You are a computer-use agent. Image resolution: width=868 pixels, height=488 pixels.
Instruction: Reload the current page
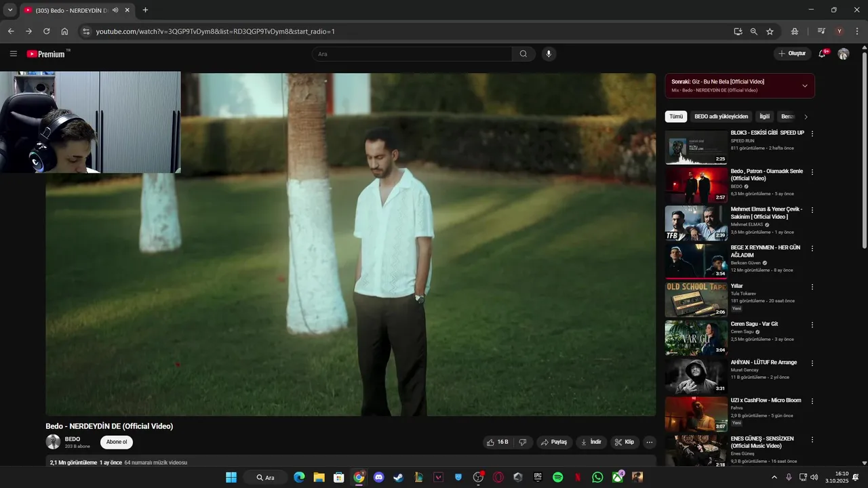(47, 31)
